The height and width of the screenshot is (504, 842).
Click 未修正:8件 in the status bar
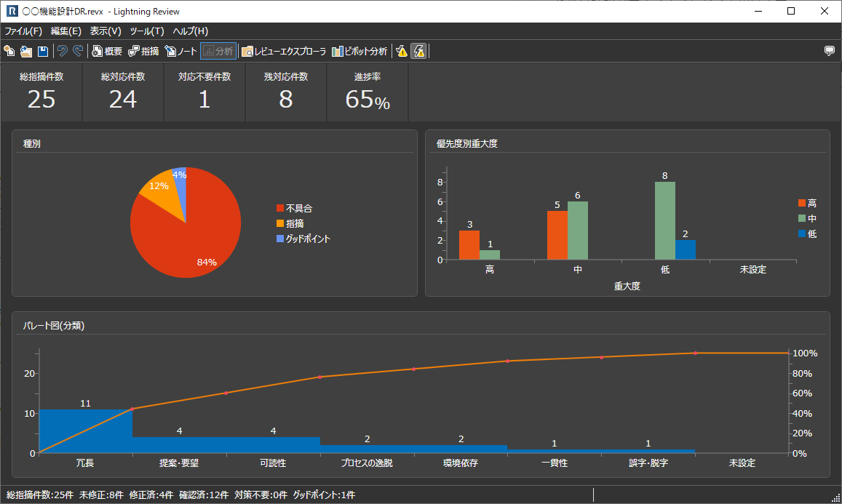click(101, 495)
